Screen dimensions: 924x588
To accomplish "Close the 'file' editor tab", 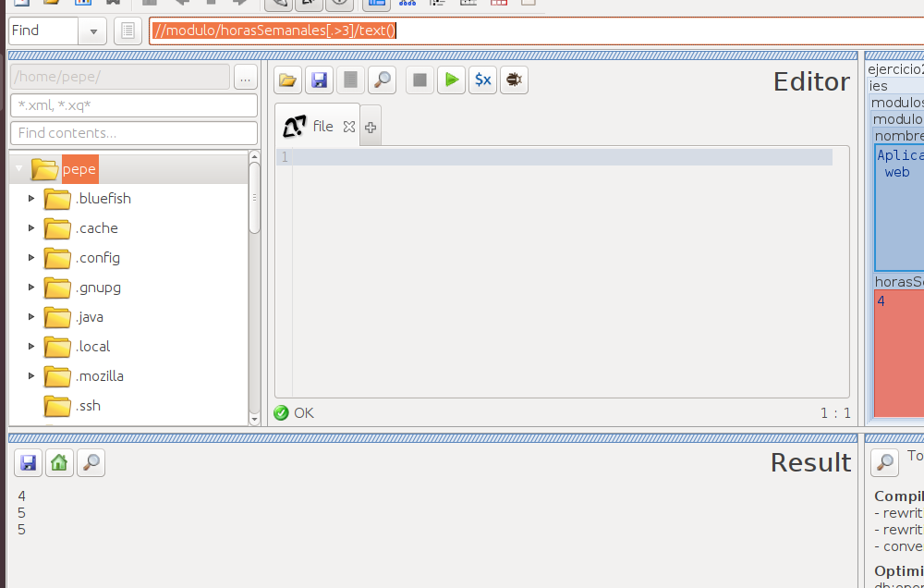I will [349, 127].
